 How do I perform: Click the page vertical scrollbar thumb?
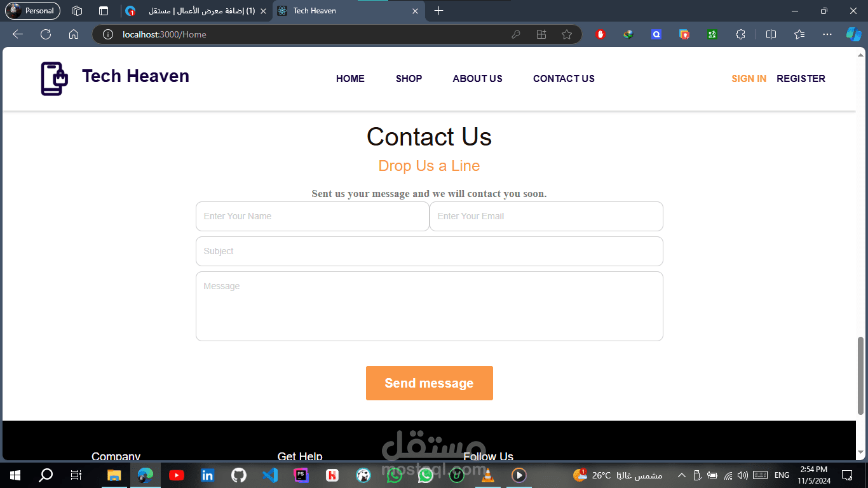click(x=861, y=375)
